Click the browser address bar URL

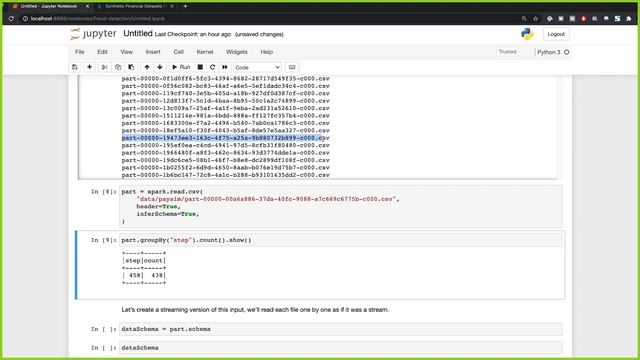98,18
